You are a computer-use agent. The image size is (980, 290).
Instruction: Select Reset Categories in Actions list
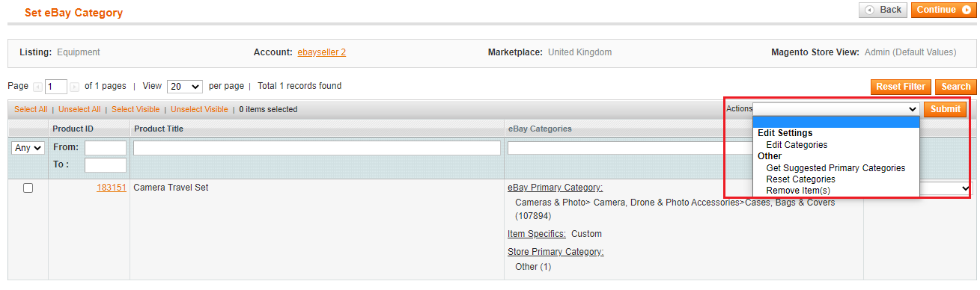tap(800, 179)
